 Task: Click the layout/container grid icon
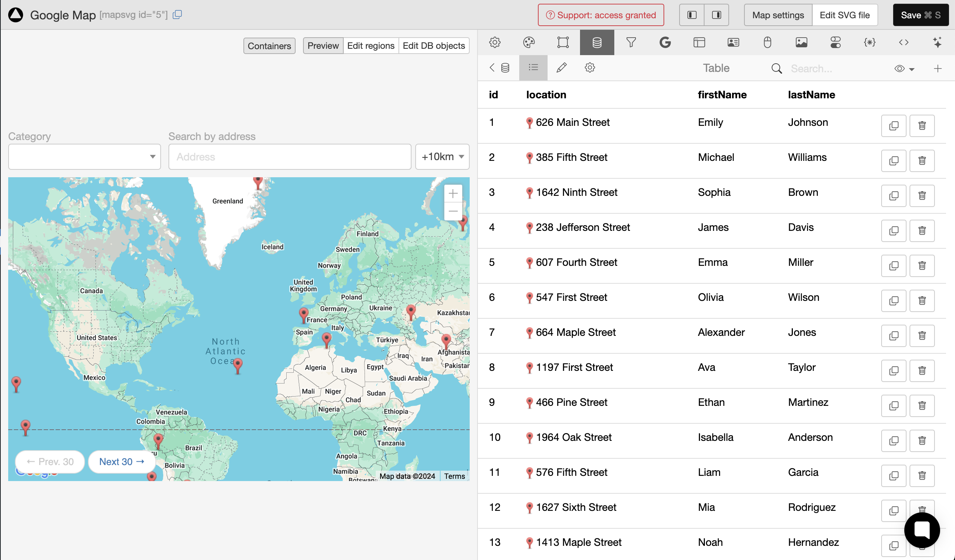(x=699, y=43)
